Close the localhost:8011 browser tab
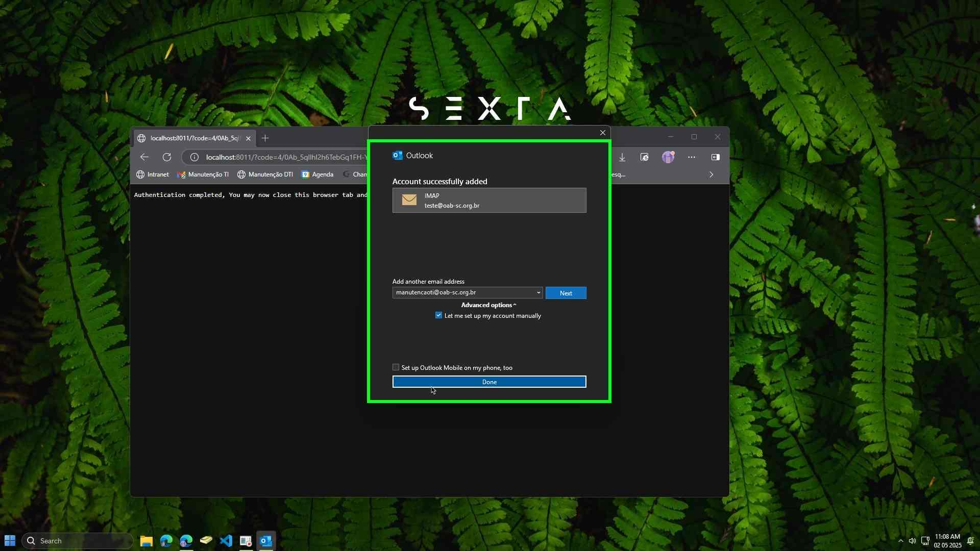 (x=248, y=138)
